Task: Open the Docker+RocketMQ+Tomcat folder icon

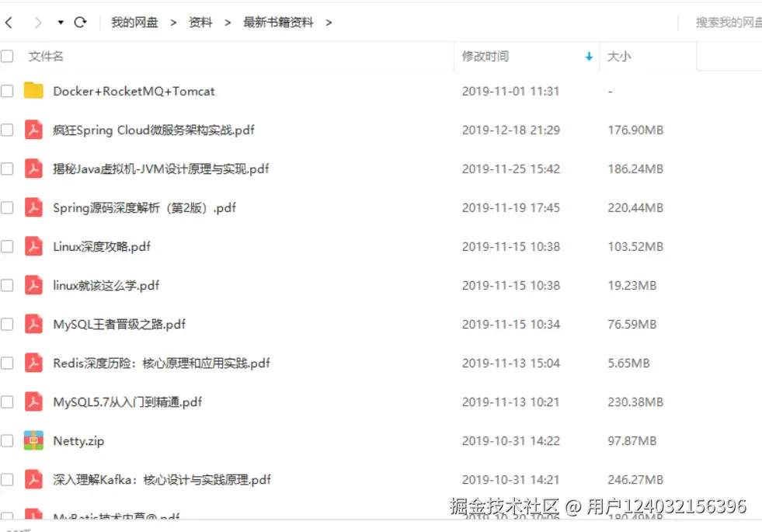Action: pos(34,91)
